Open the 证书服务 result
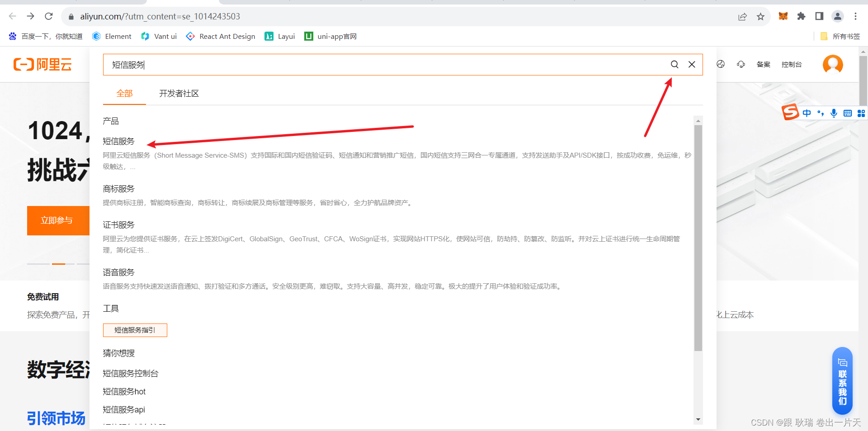The height and width of the screenshot is (431, 868). point(118,225)
